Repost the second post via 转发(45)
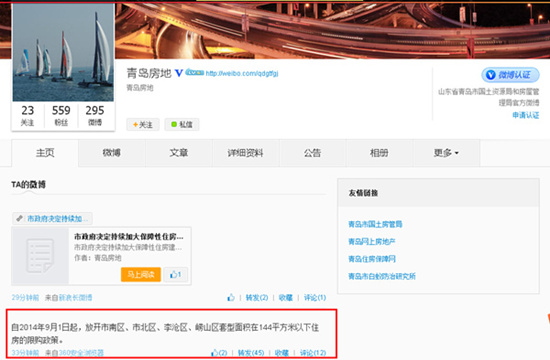The image size is (550, 360). click(x=251, y=353)
